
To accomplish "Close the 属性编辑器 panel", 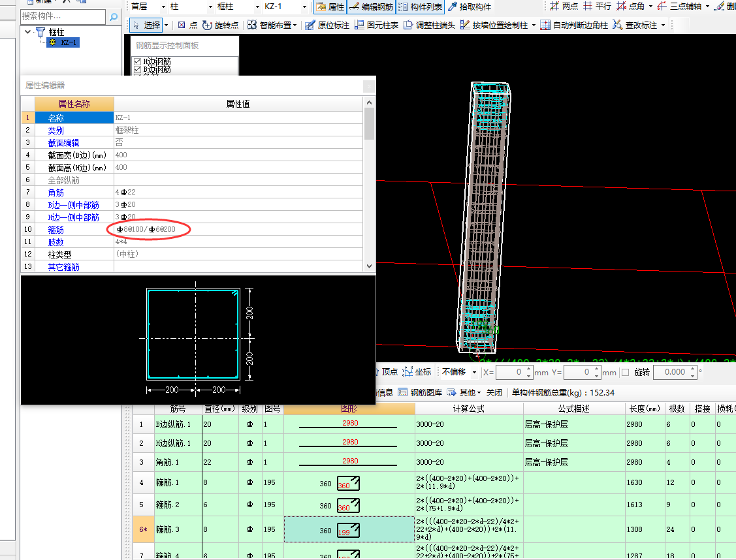I will (x=369, y=86).
